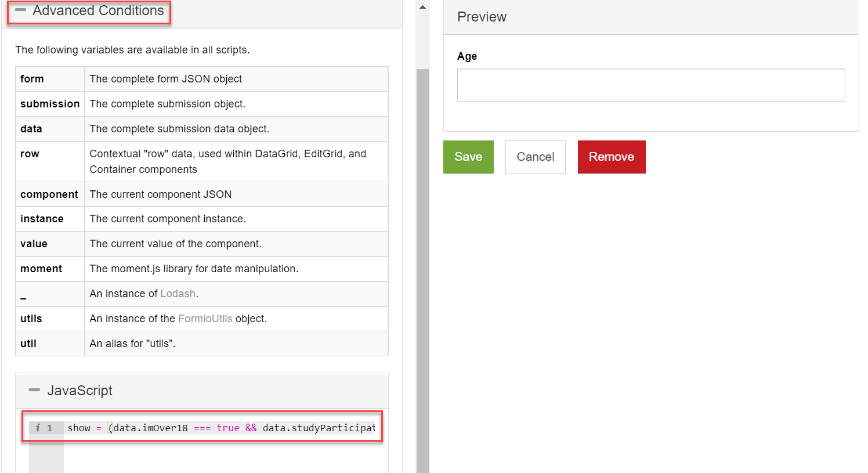Screen dimensions: 868x473
Task: Toggle the Advanced Conditions panel title
Action: tap(98, 10)
